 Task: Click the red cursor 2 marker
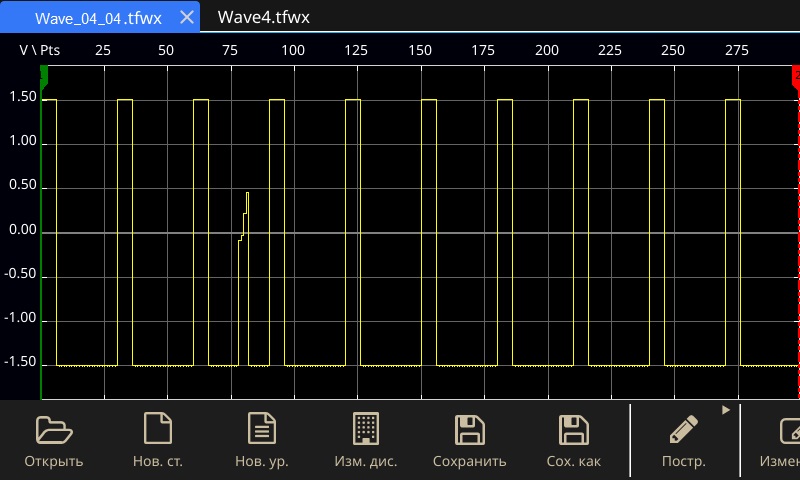coord(796,77)
